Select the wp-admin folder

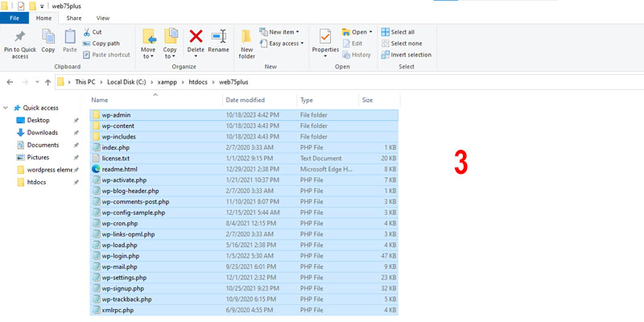245,115
